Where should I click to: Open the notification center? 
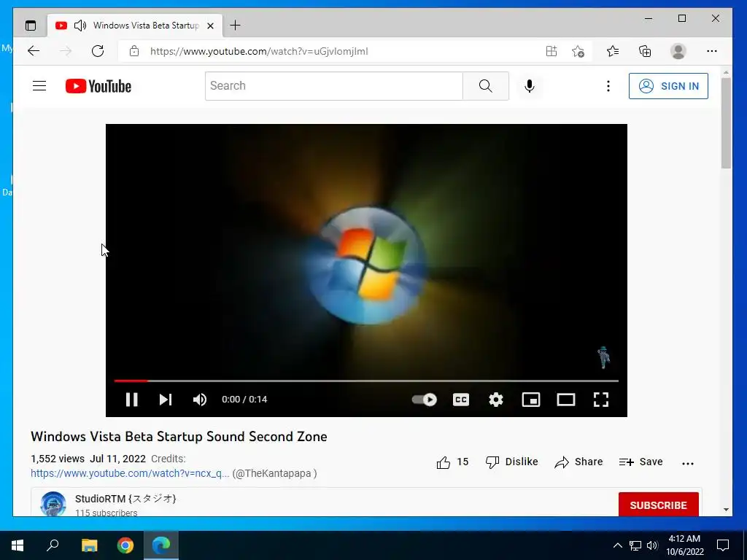coord(723,545)
